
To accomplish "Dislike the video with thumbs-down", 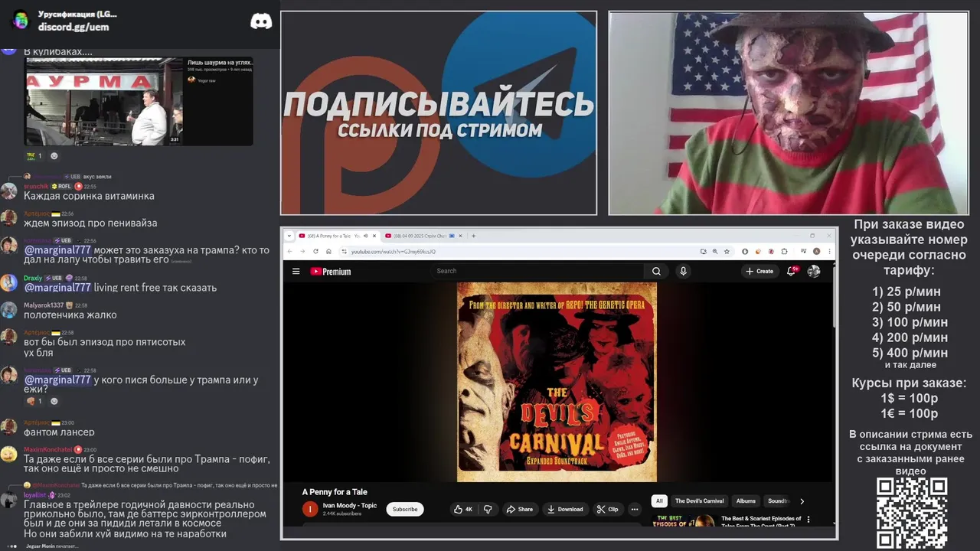I will pyautogui.click(x=488, y=509).
